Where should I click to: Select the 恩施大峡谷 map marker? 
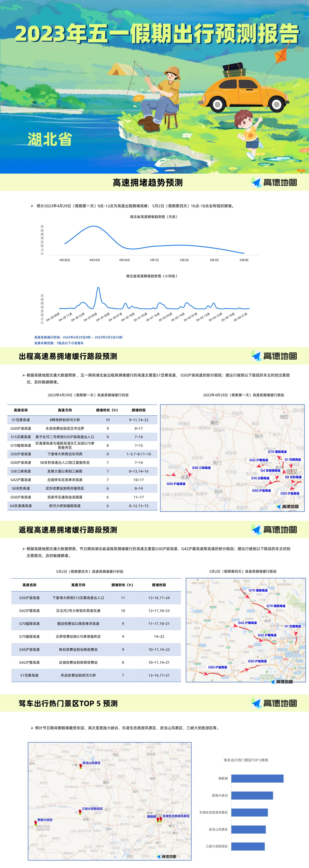coord(35,823)
